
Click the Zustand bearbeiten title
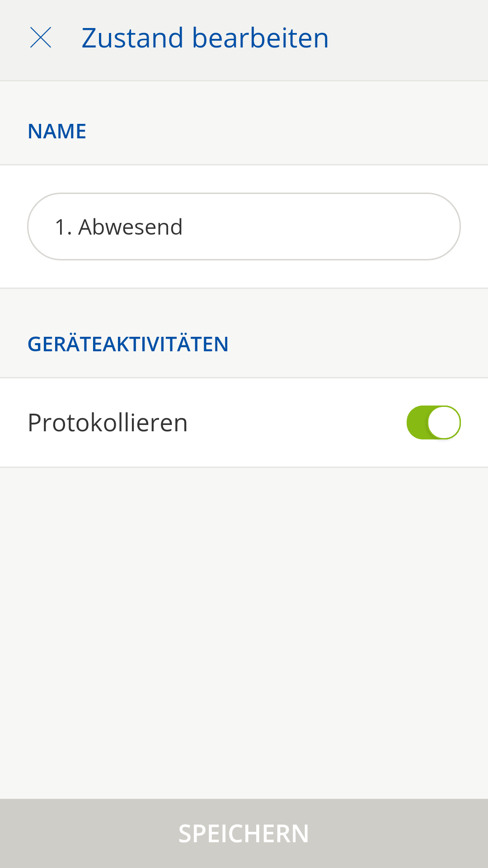point(205,38)
